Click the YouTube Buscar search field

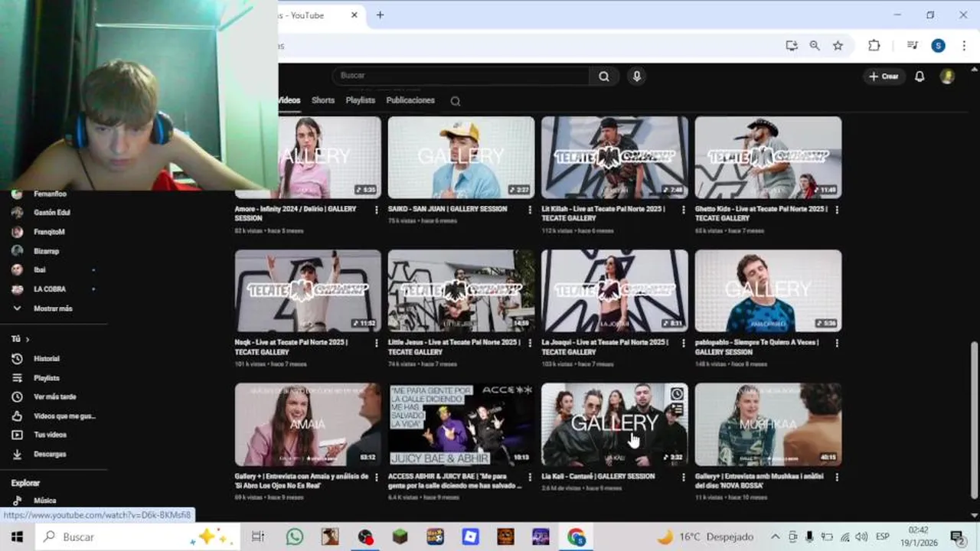click(x=461, y=76)
